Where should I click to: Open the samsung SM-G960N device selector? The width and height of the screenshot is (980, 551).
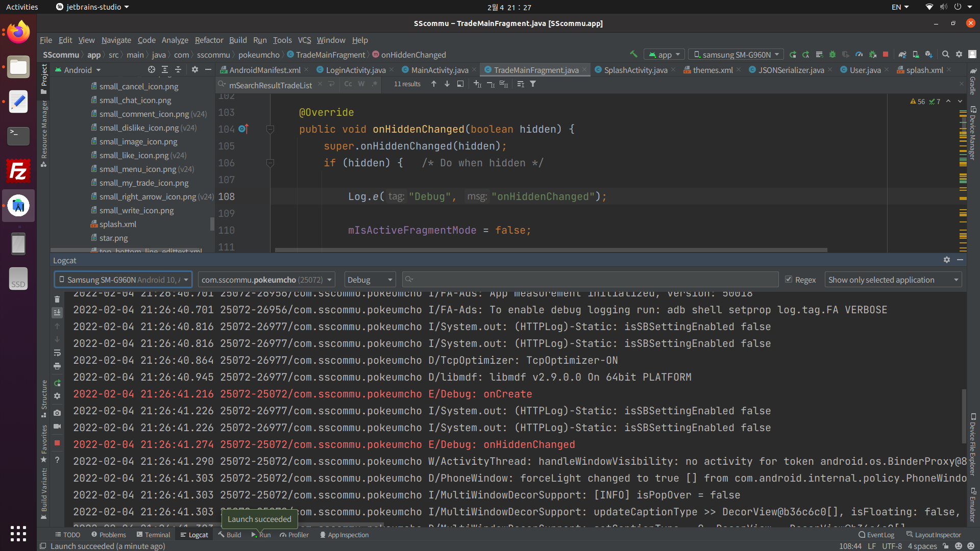736,55
